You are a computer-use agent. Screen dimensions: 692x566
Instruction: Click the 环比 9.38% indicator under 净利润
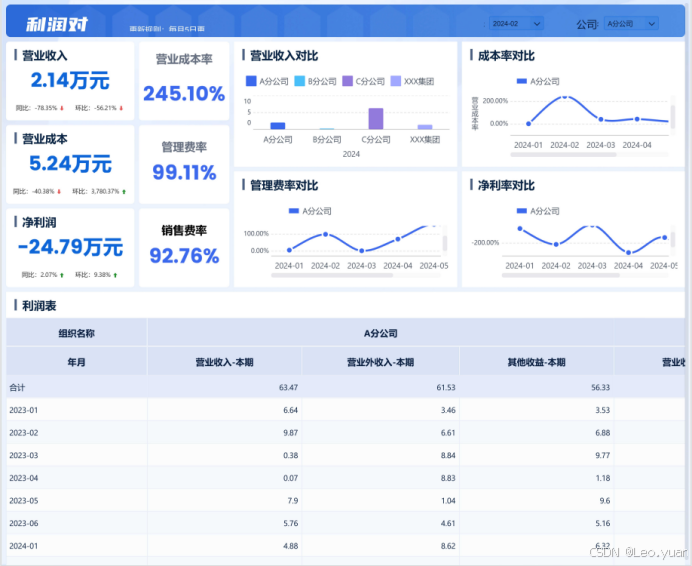[x=96, y=275]
